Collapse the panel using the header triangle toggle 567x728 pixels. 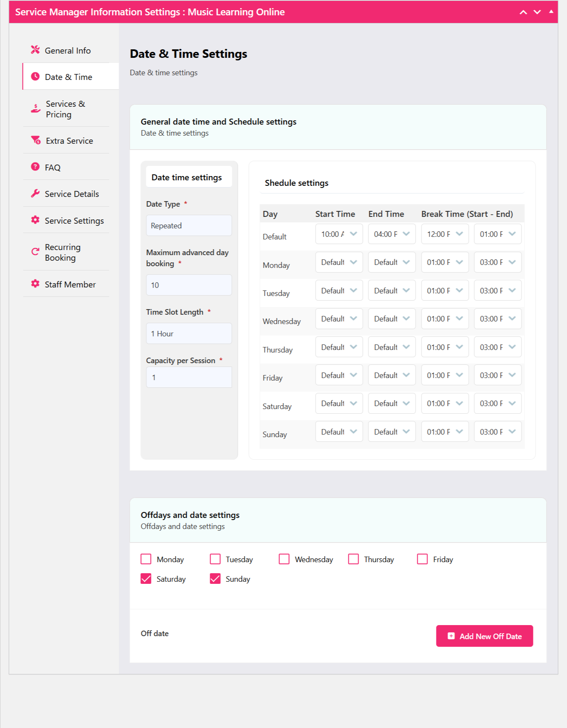click(551, 12)
